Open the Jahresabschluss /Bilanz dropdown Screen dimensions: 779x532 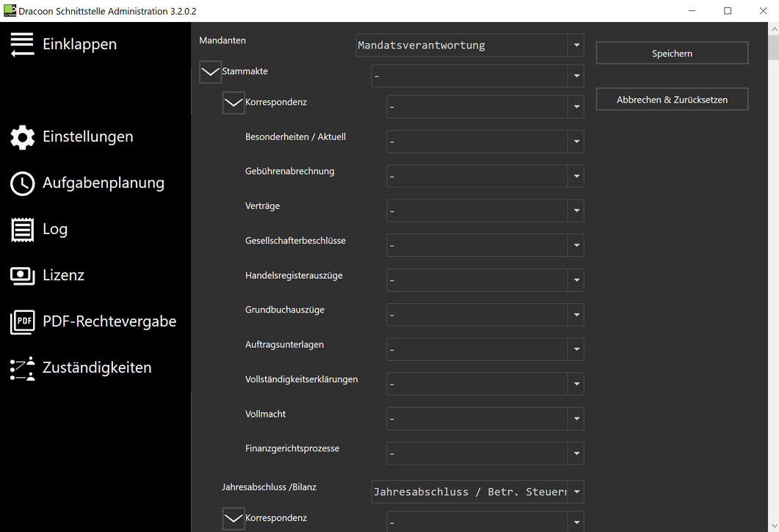477,492
